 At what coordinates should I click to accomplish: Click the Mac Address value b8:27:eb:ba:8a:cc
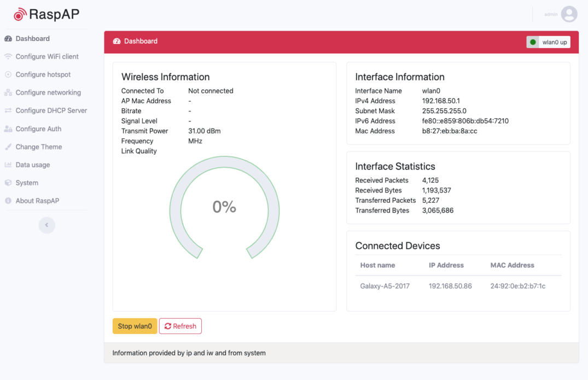pos(450,131)
